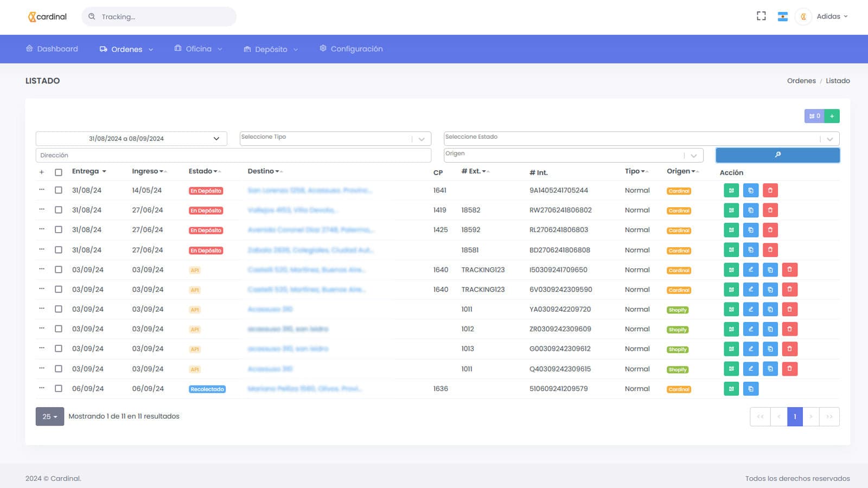The width and height of the screenshot is (868, 488).
Task: Click page 1 pagination button
Action: (x=794, y=416)
